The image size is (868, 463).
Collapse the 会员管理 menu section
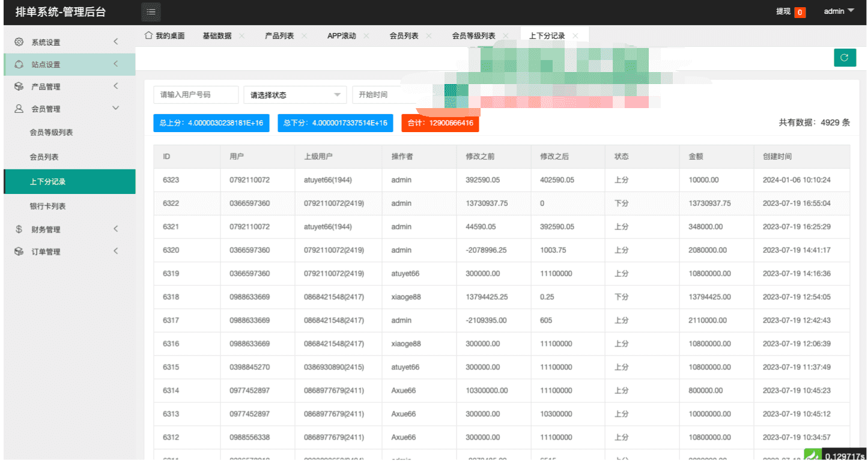click(x=116, y=109)
